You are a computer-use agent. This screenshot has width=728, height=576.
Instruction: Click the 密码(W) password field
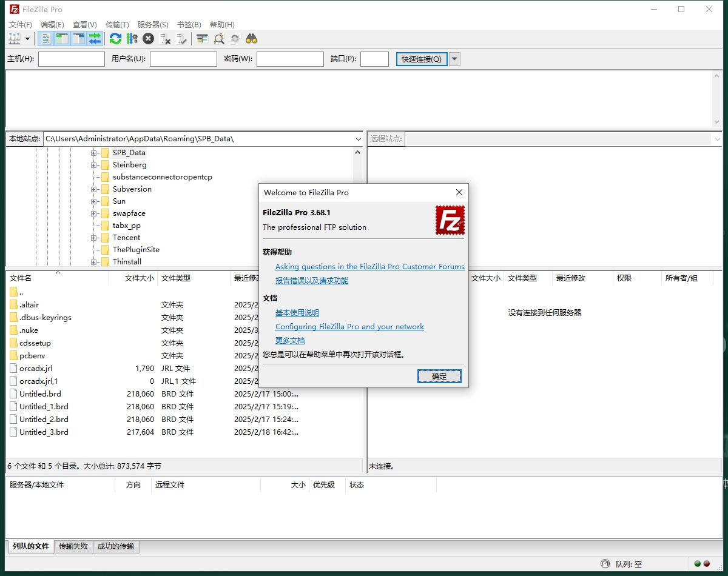tap(290, 59)
